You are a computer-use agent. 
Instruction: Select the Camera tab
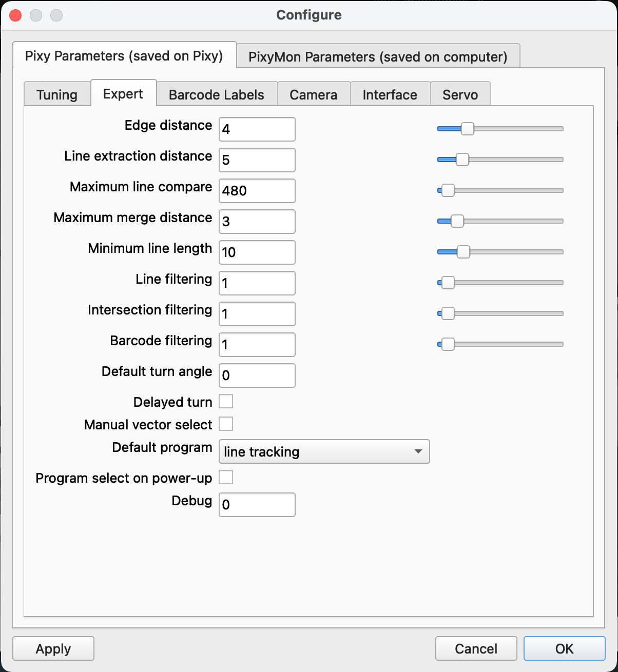(313, 95)
